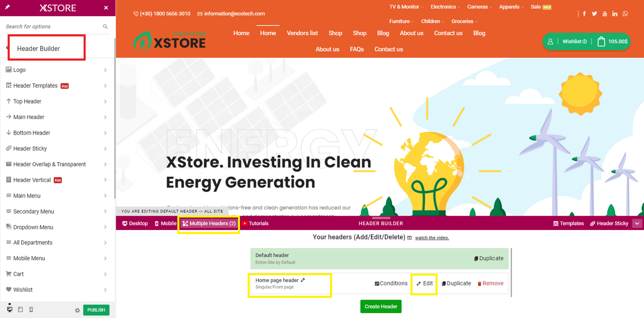Open the Apparels dropdown menu
Viewport: 644px width, 318px height.
coord(512,7)
